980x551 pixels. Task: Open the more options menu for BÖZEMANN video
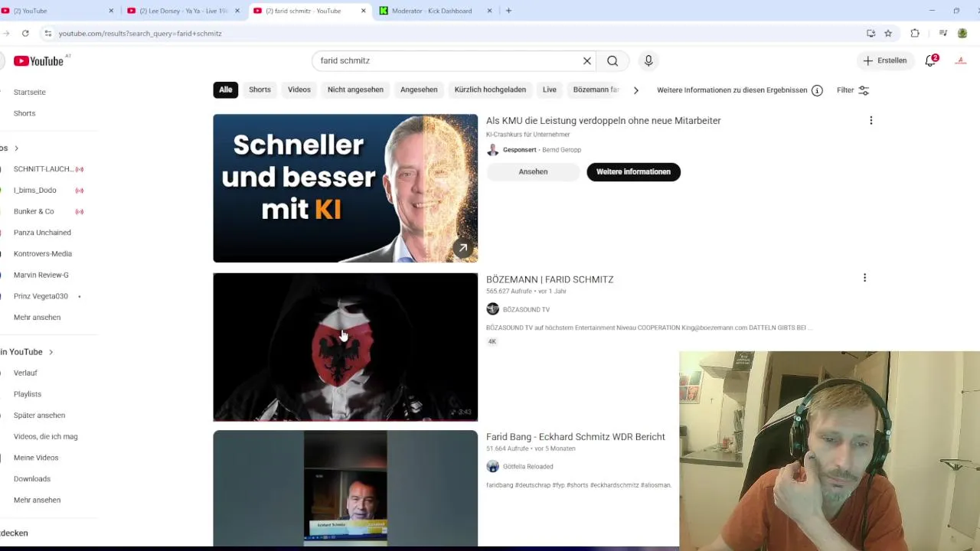[x=864, y=278]
